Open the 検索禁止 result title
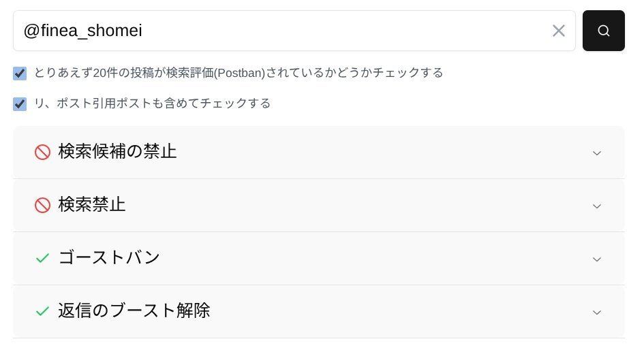 92,205
